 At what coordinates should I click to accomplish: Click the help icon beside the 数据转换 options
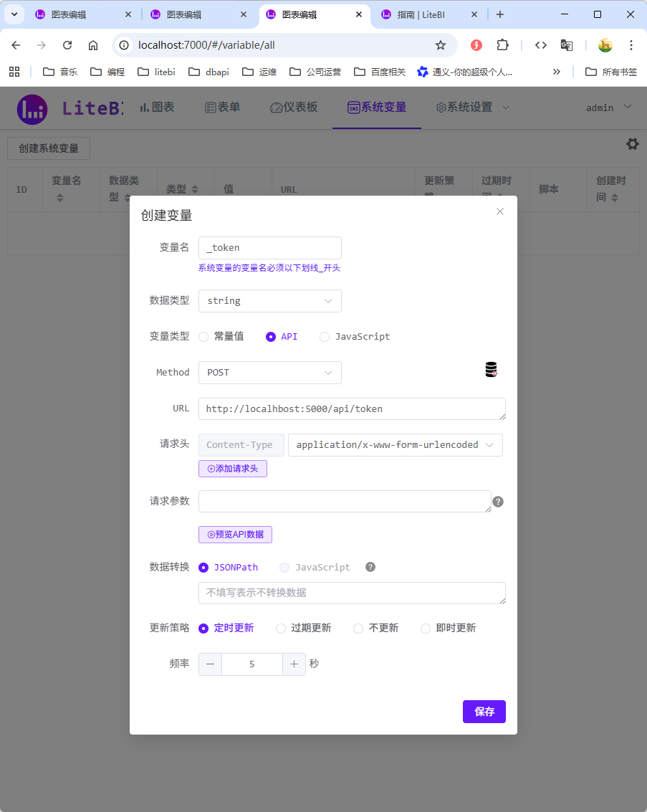click(x=370, y=567)
